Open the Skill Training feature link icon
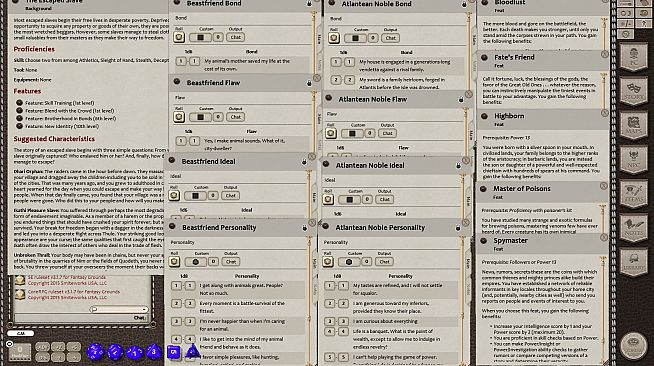Viewport: 654px width, 366px height. (x=19, y=103)
